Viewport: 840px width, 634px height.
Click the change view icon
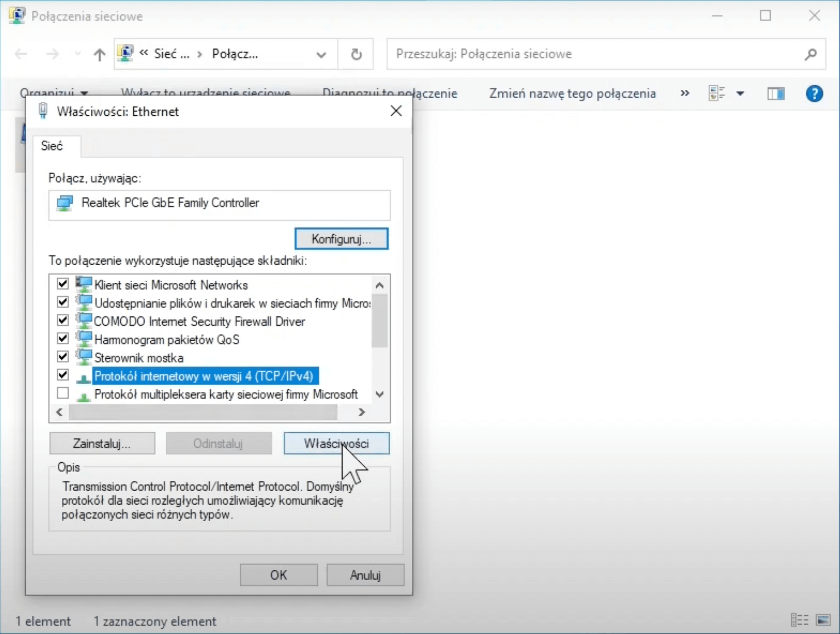[717, 93]
